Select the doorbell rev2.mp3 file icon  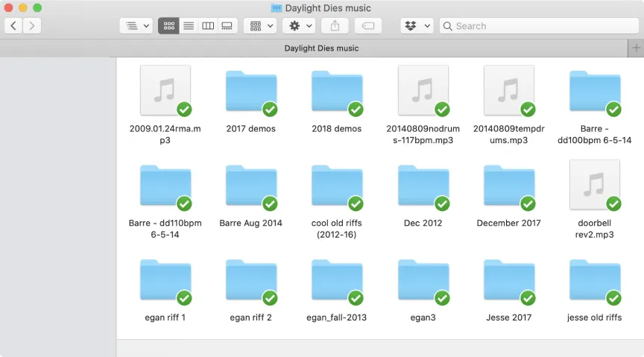pyautogui.click(x=595, y=185)
